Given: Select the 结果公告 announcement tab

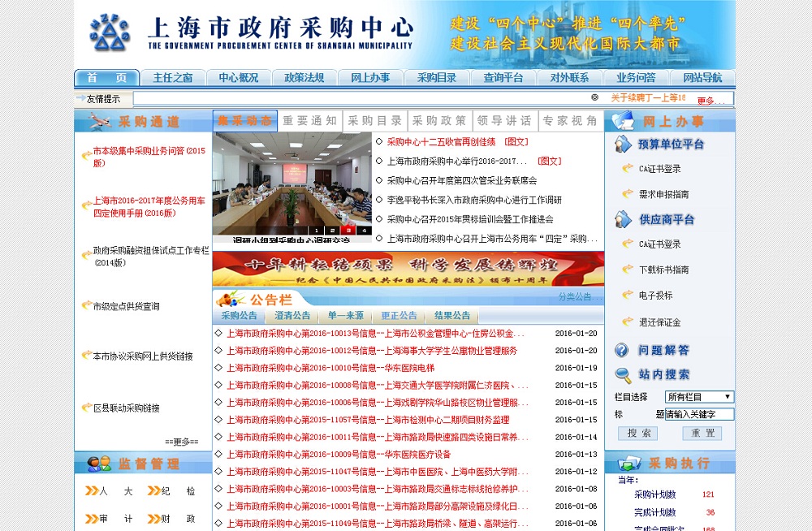Looking at the screenshot, I should [452, 316].
